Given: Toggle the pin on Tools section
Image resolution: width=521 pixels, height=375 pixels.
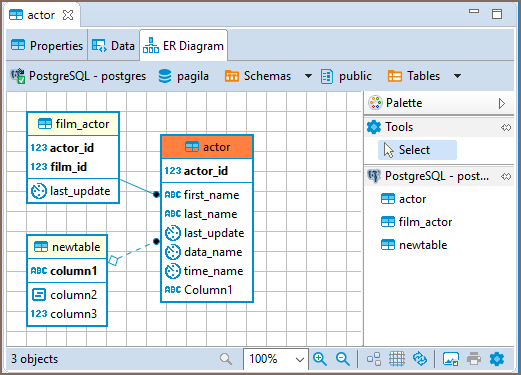Looking at the screenshot, I should pyautogui.click(x=506, y=127).
